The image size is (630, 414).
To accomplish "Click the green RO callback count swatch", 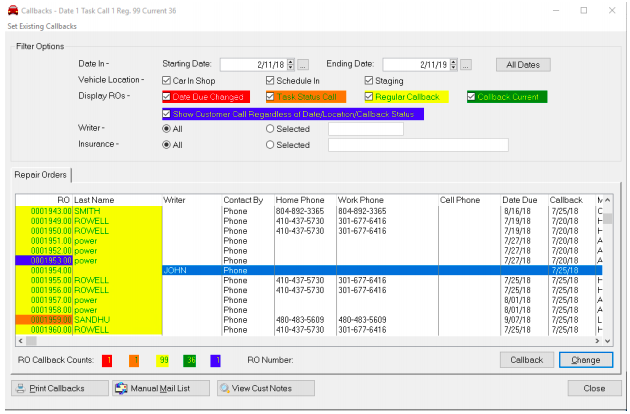I will point(190,360).
